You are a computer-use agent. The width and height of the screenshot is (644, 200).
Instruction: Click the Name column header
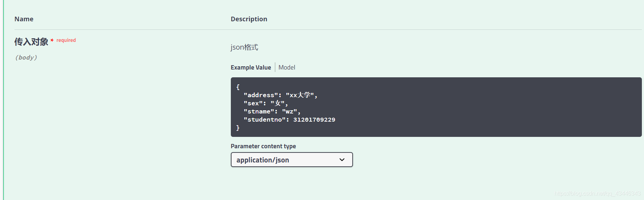tap(24, 19)
